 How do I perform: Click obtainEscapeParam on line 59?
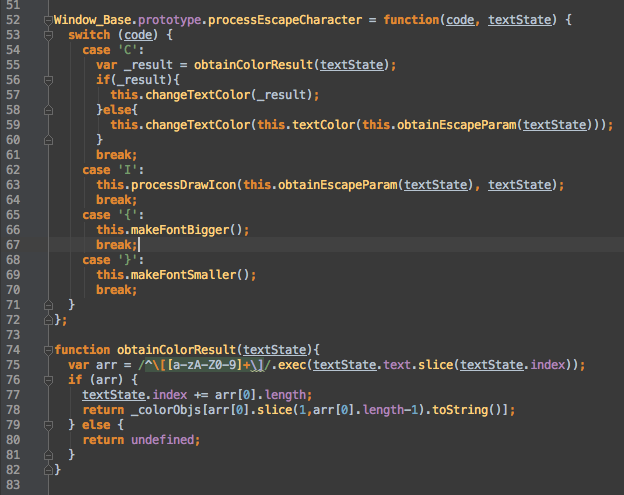tap(456, 125)
